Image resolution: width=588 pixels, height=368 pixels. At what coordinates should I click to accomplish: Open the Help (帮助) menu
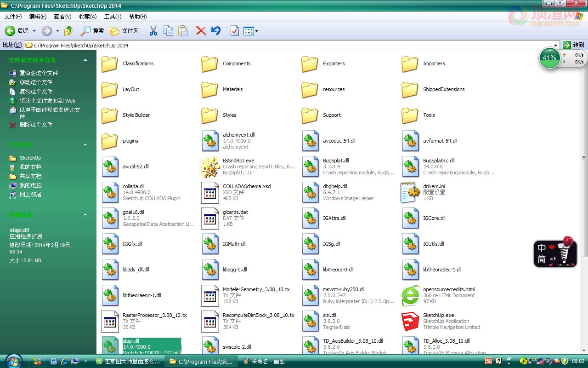[137, 17]
